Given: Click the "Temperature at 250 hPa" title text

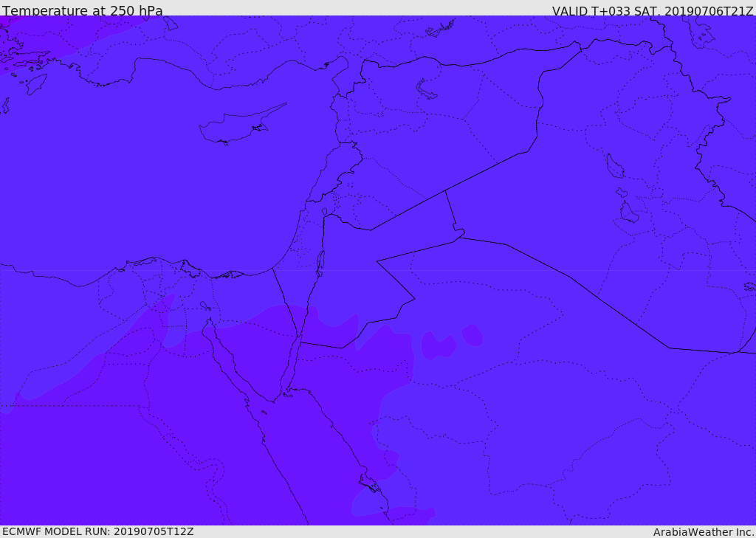Looking at the screenshot, I should click(x=83, y=10).
